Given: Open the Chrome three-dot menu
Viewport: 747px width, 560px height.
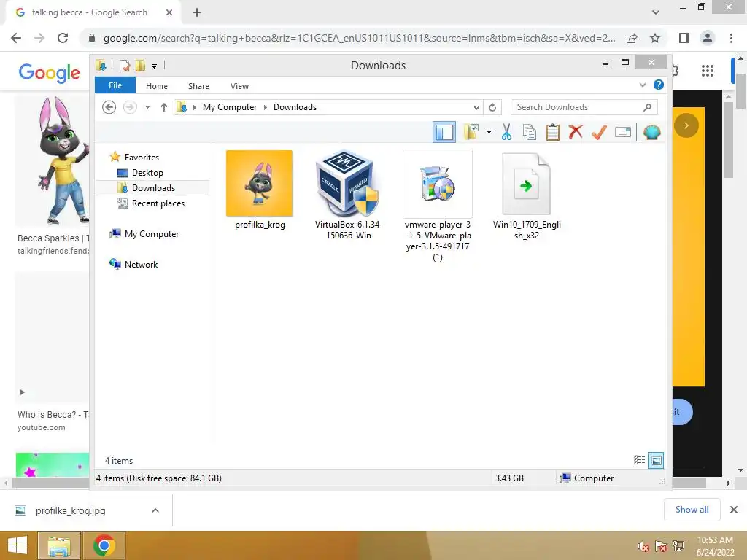Looking at the screenshot, I should tap(731, 38).
